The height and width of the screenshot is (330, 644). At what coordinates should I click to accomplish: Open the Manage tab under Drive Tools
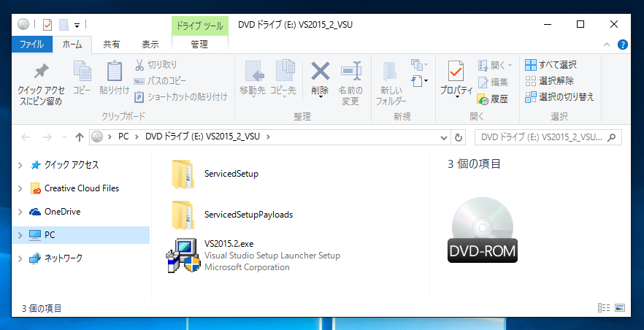click(199, 45)
